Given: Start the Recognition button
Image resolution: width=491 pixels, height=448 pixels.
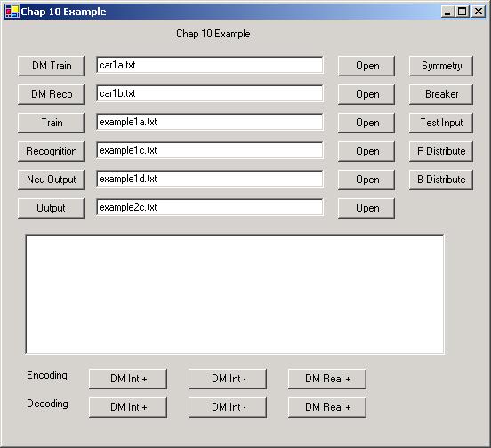Looking at the screenshot, I should [51, 151].
